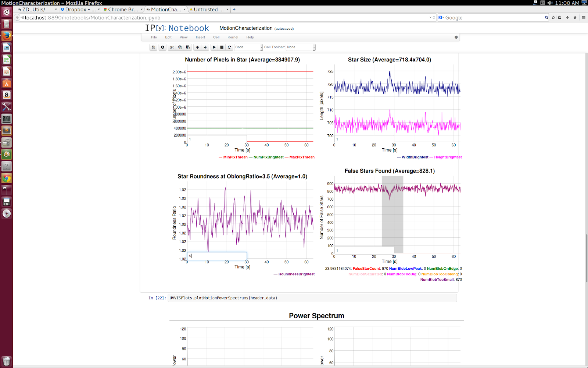Open the View menu
The height and width of the screenshot is (368, 588).
click(x=183, y=37)
